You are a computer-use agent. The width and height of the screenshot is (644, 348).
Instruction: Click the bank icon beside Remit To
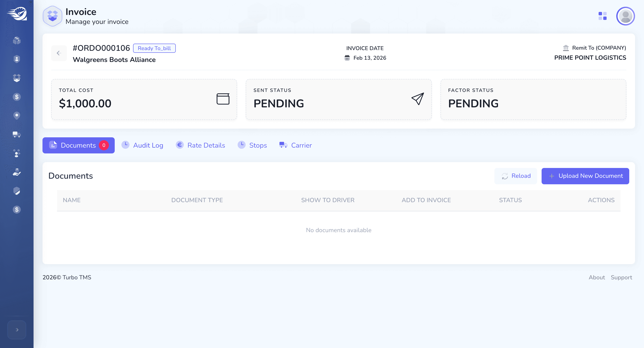[566, 48]
